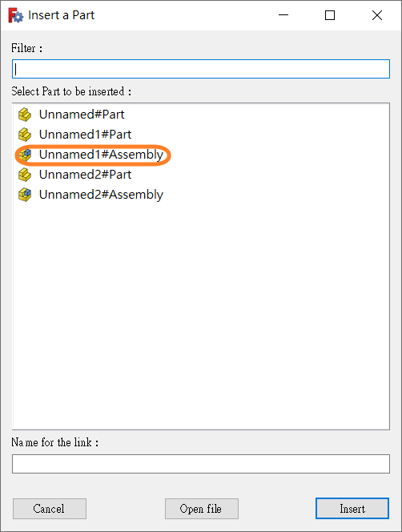The image size is (402, 532).
Task: Click the FreeCAD logo in title bar
Action: coord(15,15)
